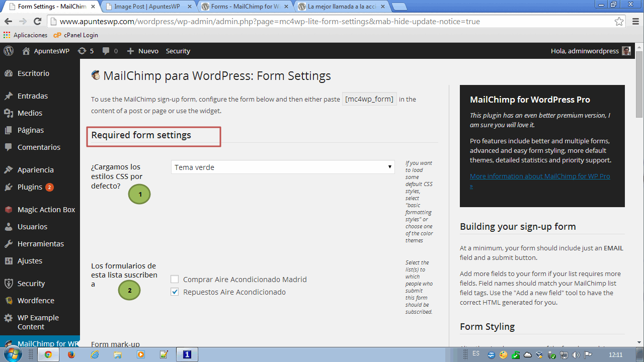Viewport: 644px width, 362px height.
Task: Open the Comentarios sidebar icon
Action: (9, 147)
